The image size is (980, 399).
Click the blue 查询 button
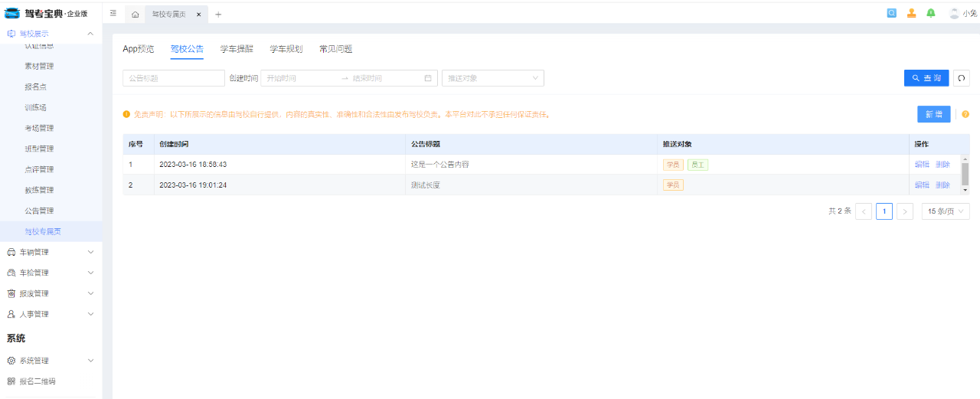coord(926,78)
